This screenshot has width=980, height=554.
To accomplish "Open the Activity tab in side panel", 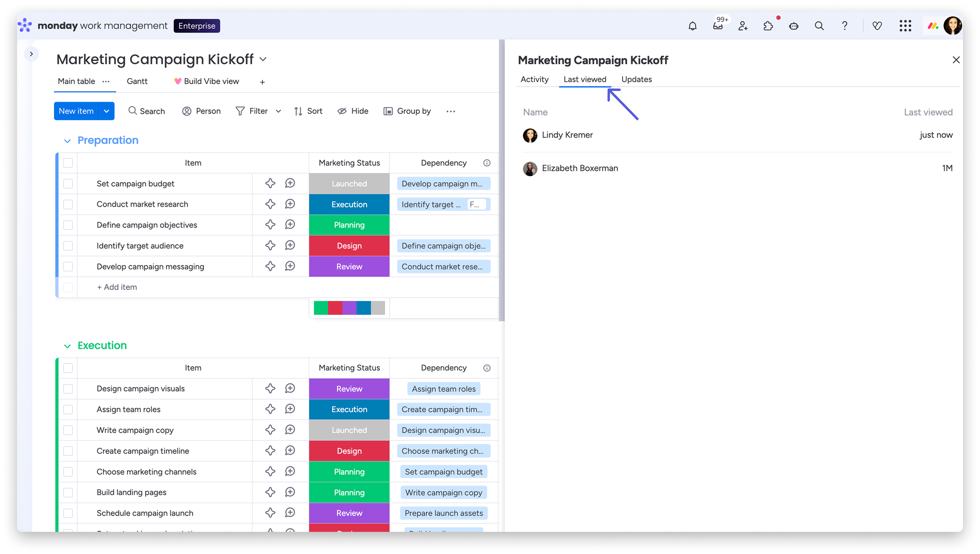I will pyautogui.click(x=534, y=79).
